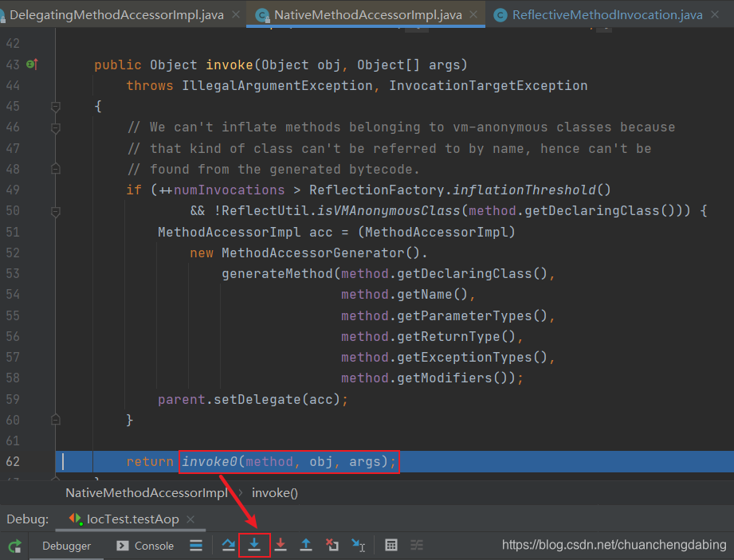
Task: Click the invoke0 method call on line 62
Action: (x=210, y=462)
